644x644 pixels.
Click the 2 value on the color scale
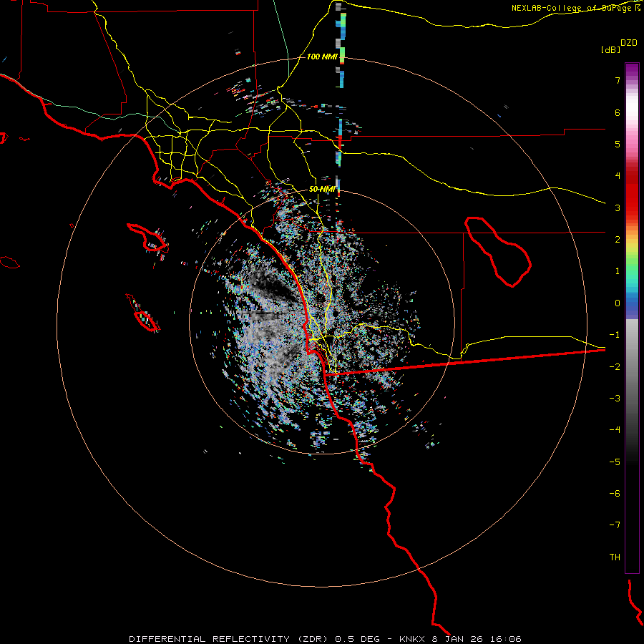pos(618,240)
